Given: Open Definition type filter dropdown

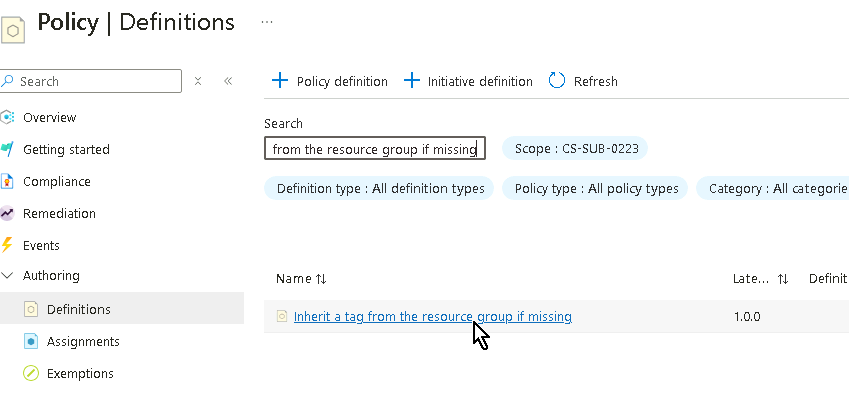Looking at the screenshot, I should [379, 188].
